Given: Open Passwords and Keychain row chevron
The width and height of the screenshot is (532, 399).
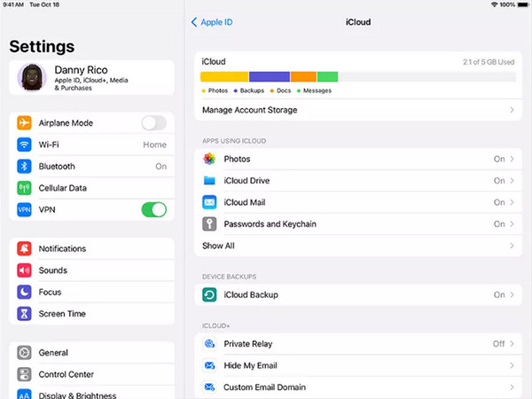Looking at the screenshot, I should (x=512, y=224).
